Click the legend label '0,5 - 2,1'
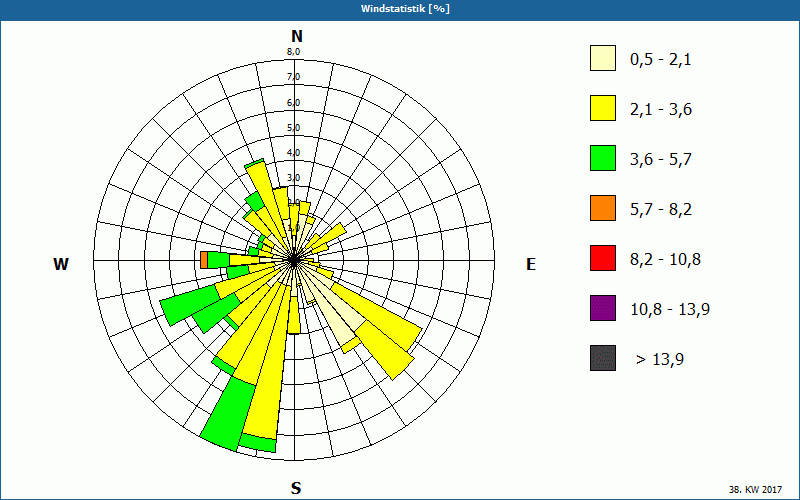The height and width of the screenshot is (500, 800). coord(660,60)
